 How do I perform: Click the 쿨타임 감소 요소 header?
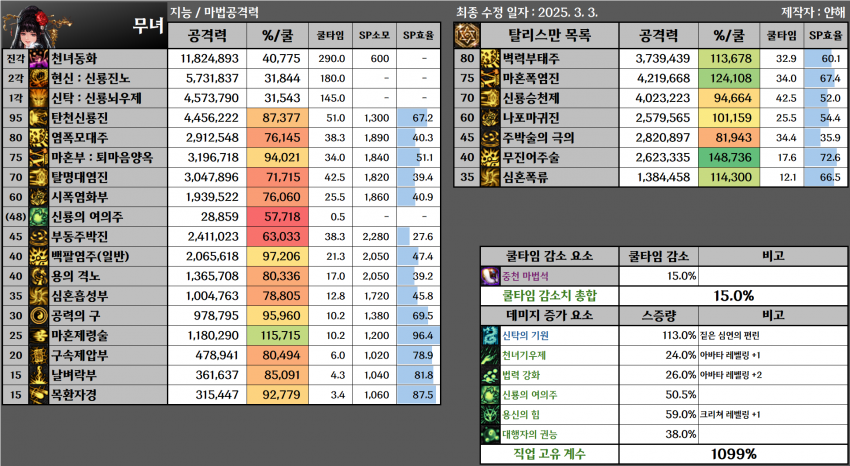click(548, 255)
